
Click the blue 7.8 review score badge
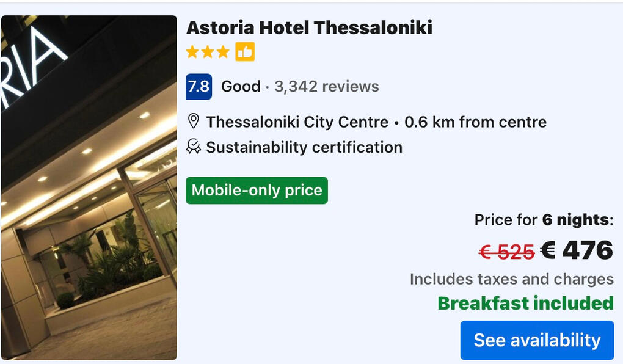[x=199, y=86]
